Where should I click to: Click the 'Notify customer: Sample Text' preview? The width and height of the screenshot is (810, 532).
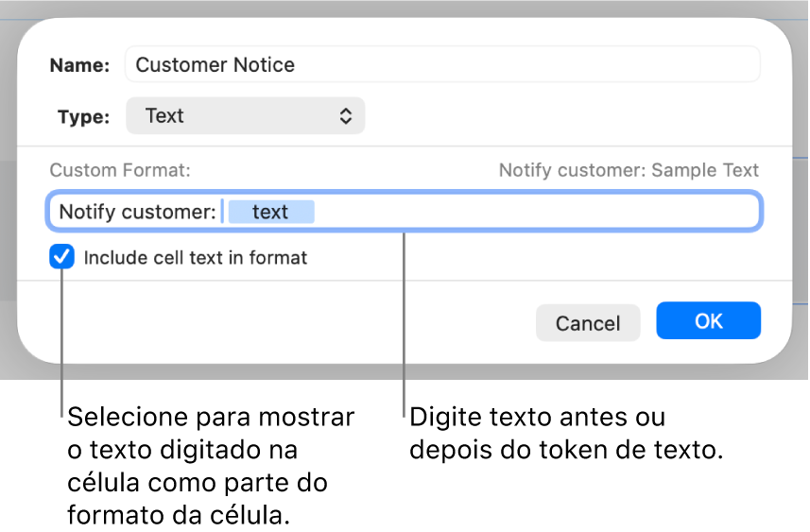point(629,170)
